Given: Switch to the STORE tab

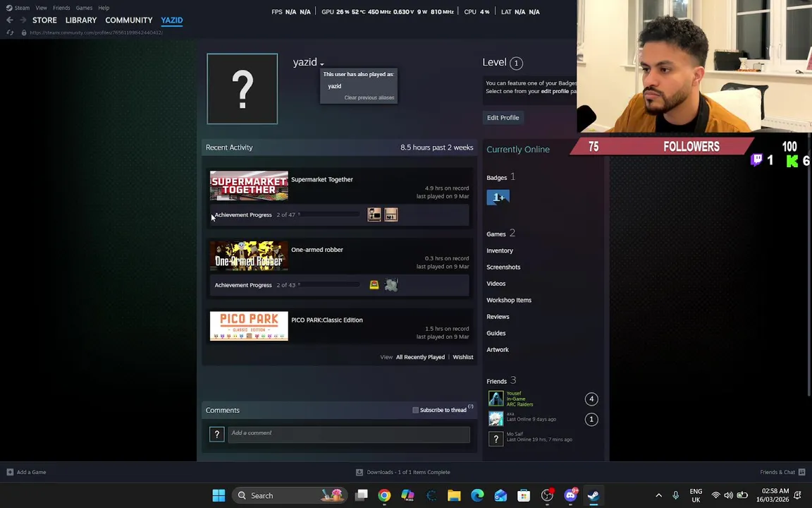Looking at the screenshot, I should pos(44,20).
